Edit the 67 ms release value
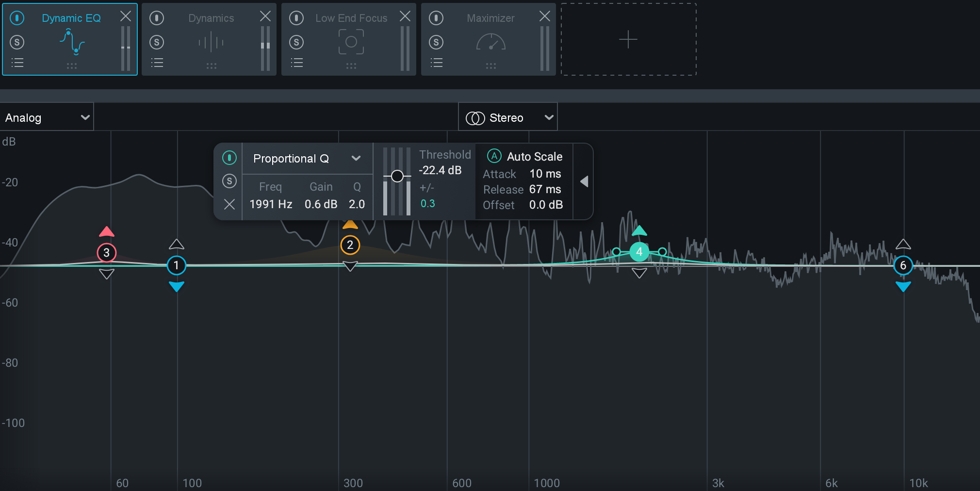This screenshot has height=491, width=980. (x=545, y=189)
